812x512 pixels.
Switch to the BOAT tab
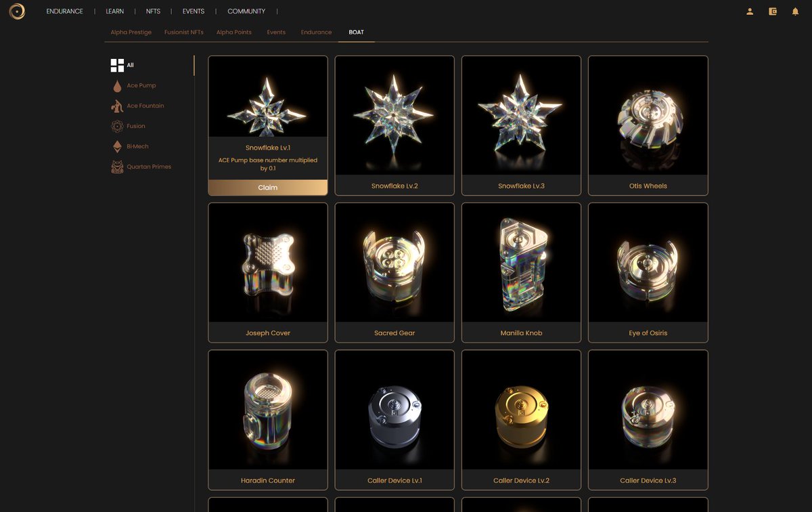tap(356, 32)
